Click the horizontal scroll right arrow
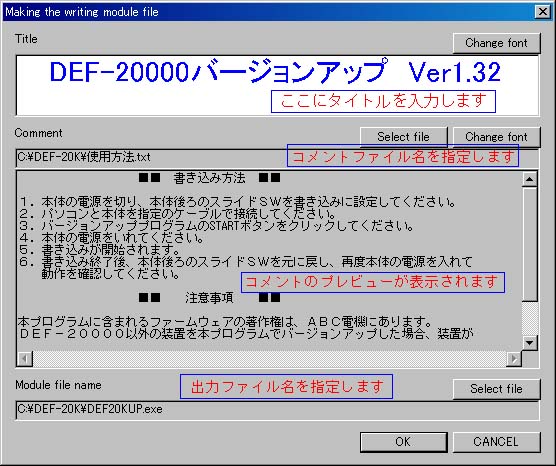 point(514,359)
